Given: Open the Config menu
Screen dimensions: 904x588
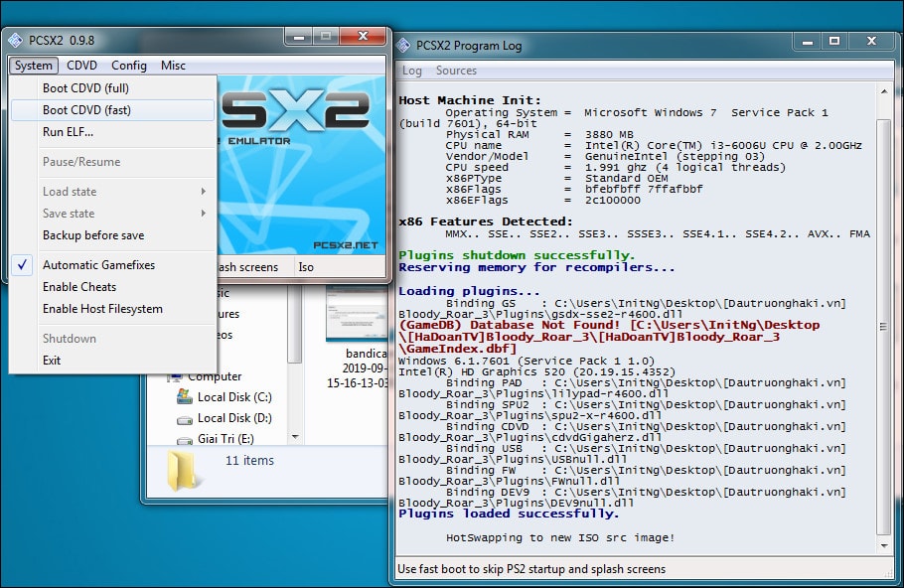Looking at the screenshot, I should 129,66.
